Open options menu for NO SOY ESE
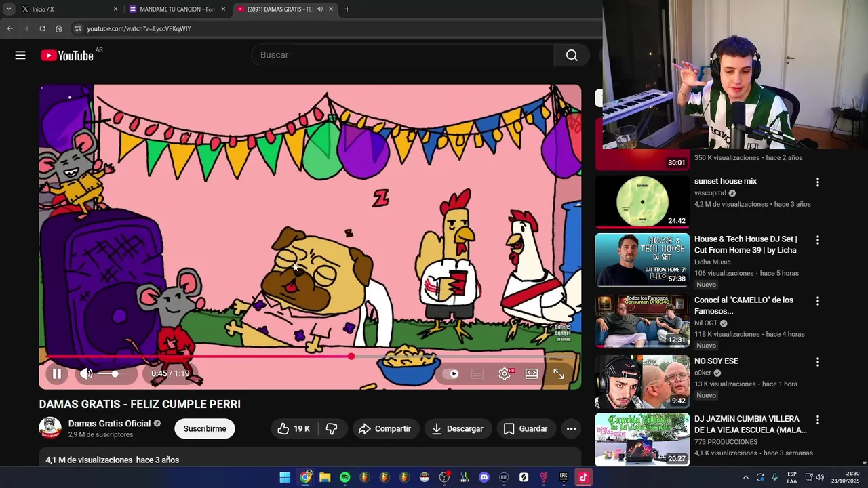The height and width of the screenshot is (488, 868). coord(817,362)
